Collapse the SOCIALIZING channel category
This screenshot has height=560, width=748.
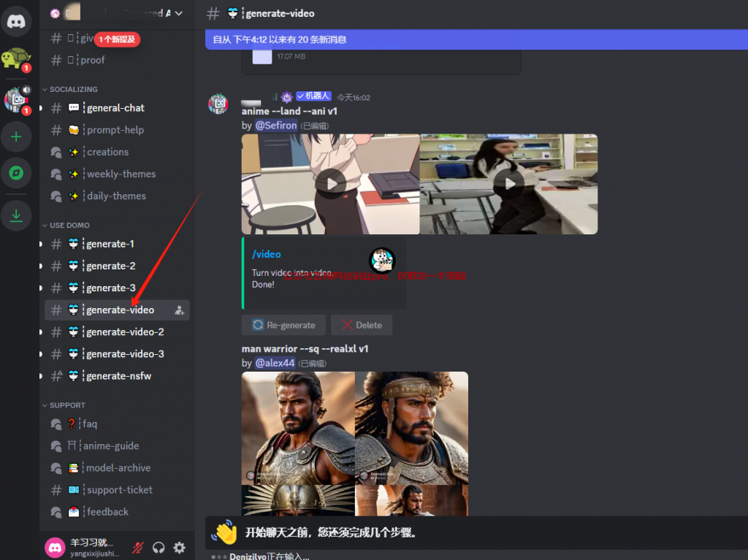click(x=73, y=89)
